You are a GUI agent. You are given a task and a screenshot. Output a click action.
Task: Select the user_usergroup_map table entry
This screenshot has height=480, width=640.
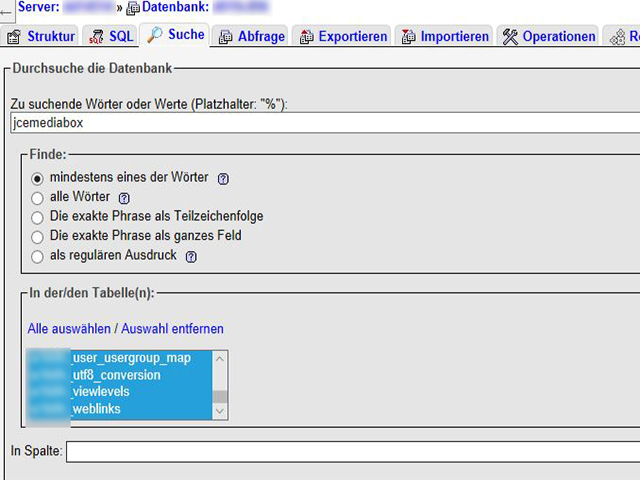[120, 358]
